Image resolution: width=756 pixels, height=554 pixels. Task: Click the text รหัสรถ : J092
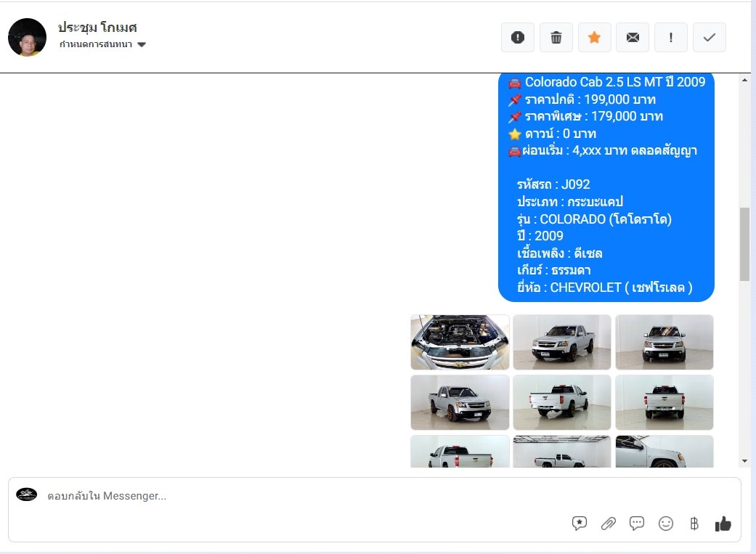pyautogui.click(x=553, y=184)
